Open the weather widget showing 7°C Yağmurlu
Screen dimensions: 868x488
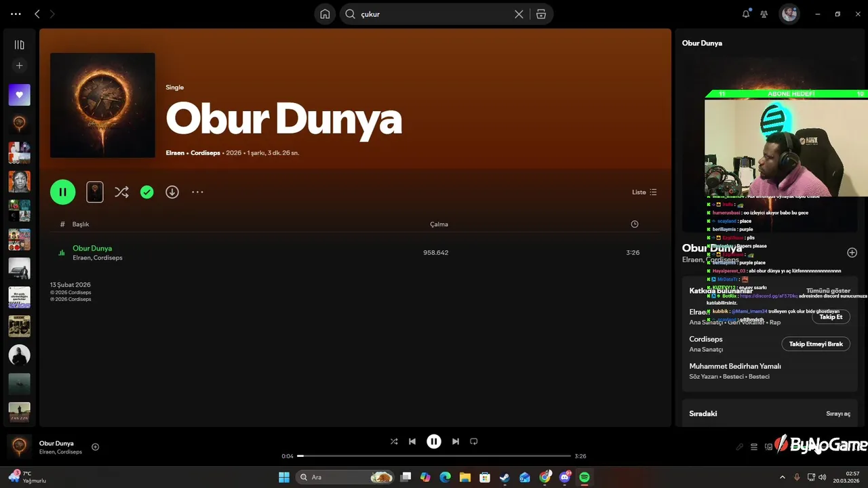click(x=27, y=477)
